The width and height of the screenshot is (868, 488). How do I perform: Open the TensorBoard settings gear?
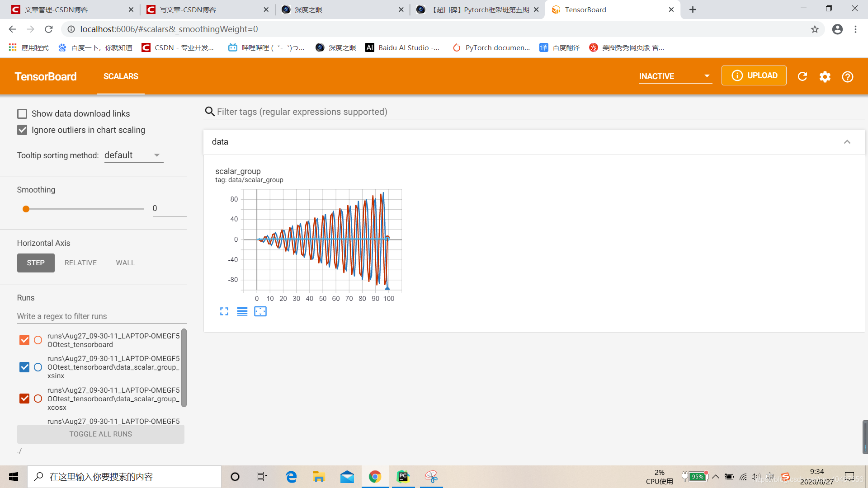825,76
